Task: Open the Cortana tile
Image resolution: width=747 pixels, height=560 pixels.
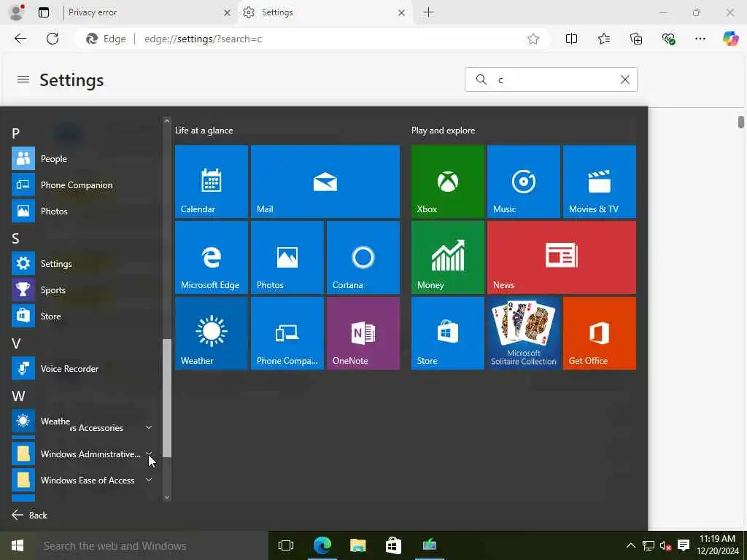Action: 363,257
